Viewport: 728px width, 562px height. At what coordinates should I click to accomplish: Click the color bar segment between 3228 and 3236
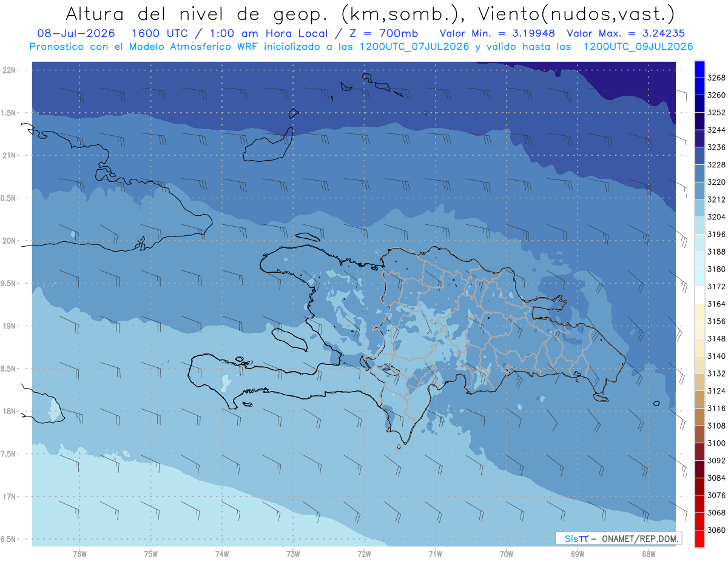coord(699,156)
